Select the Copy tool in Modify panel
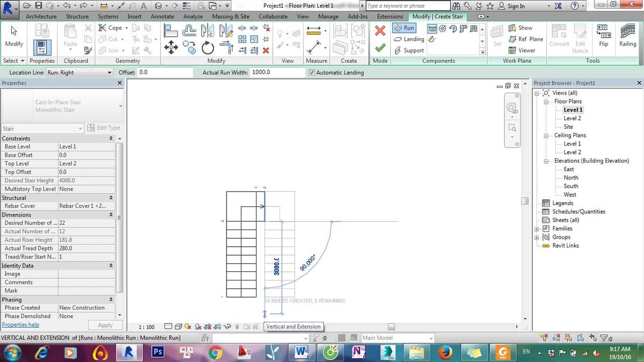644x362 pixels. 189,47
